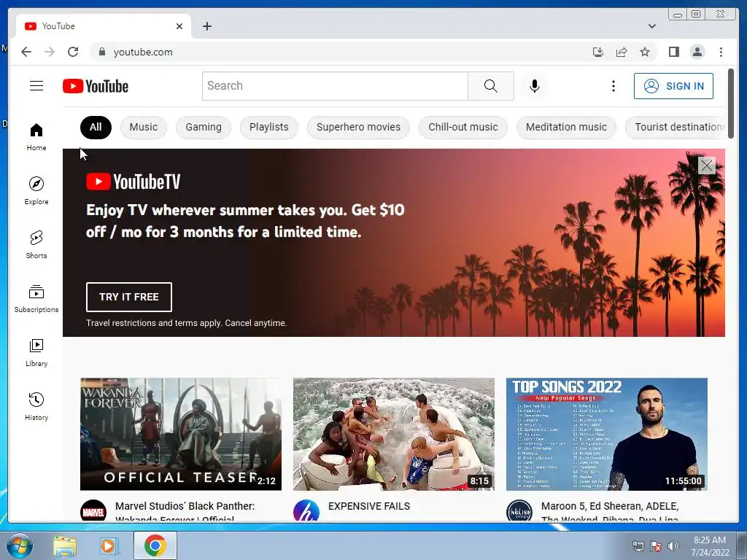Open tab search chevron dropdown

pos(651,26)
